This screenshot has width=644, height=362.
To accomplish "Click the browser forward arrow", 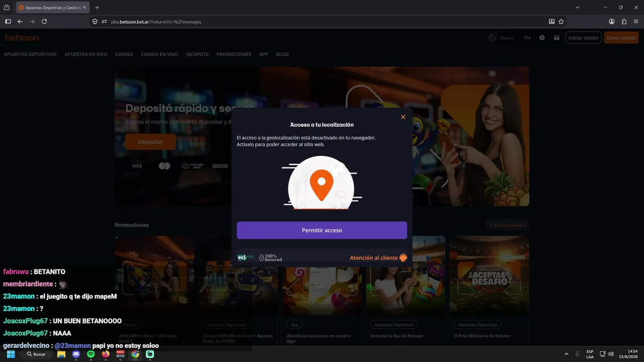I will point(32,22).
